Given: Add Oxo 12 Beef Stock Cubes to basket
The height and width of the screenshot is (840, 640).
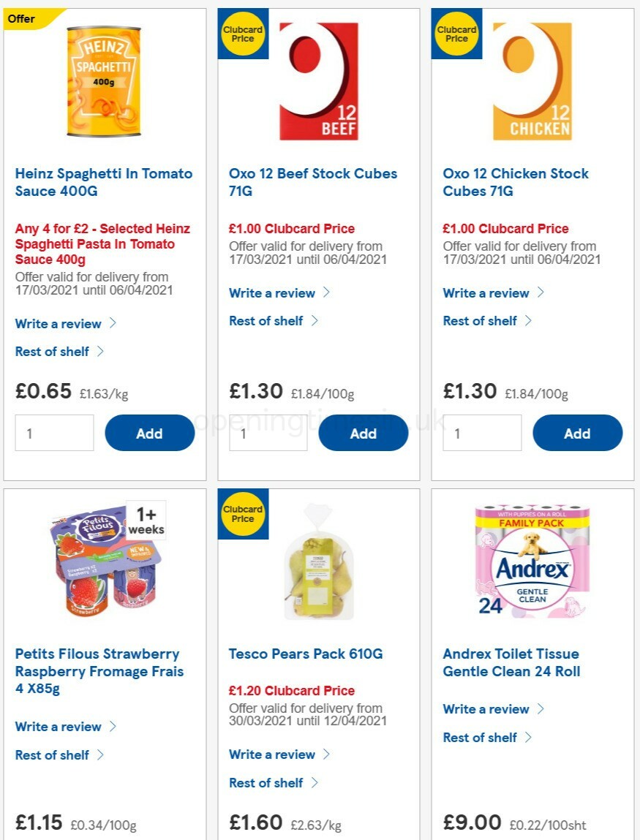Looking at the screenshot, I should pyautogui.click(x=363, y=433).
